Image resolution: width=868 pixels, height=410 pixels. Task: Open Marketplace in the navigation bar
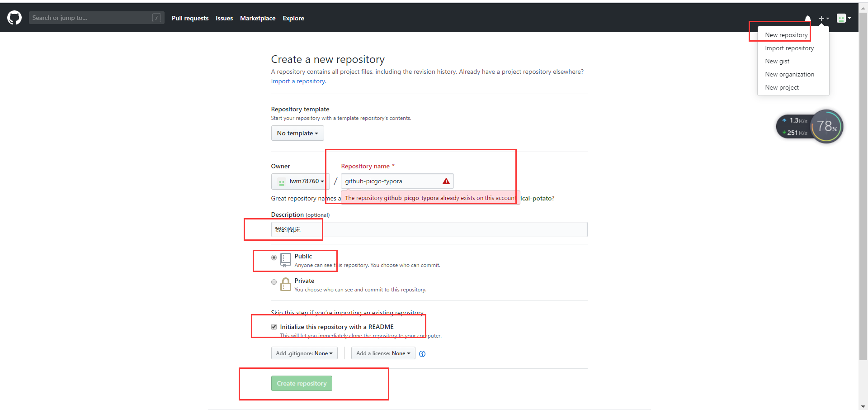coord(258,18)
